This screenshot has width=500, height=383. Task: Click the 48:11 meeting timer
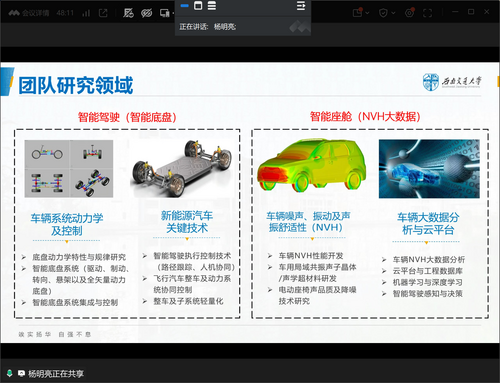click(x=65, y=13)
